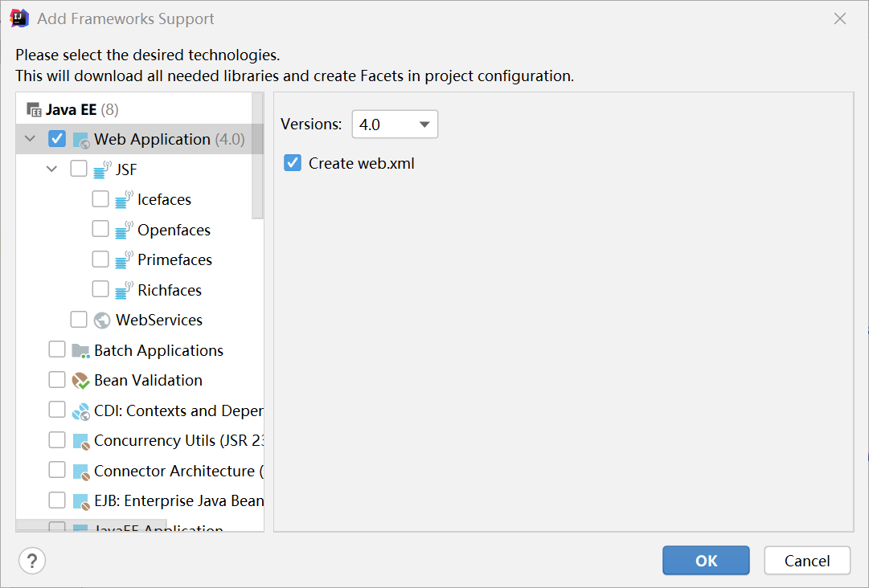Disable the Create web.xml checkbox
Viewport: 869px width, 588px height.
coord(293,163)
